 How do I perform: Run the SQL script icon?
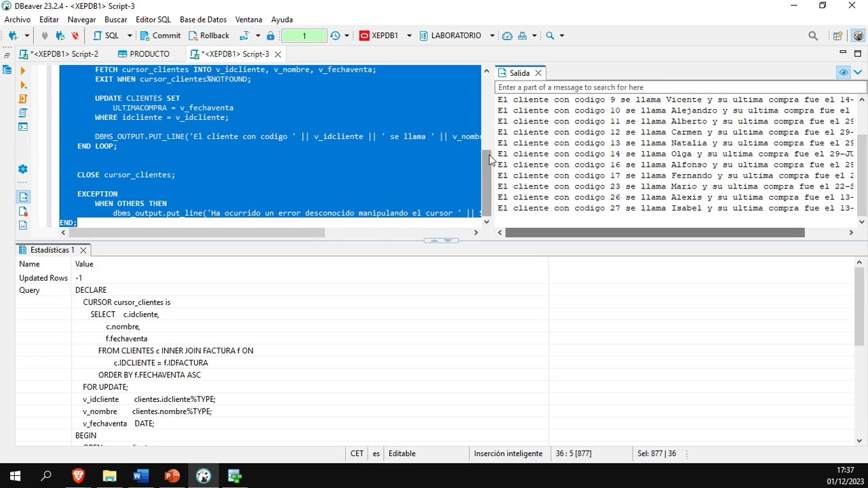(x=23, y=99)
